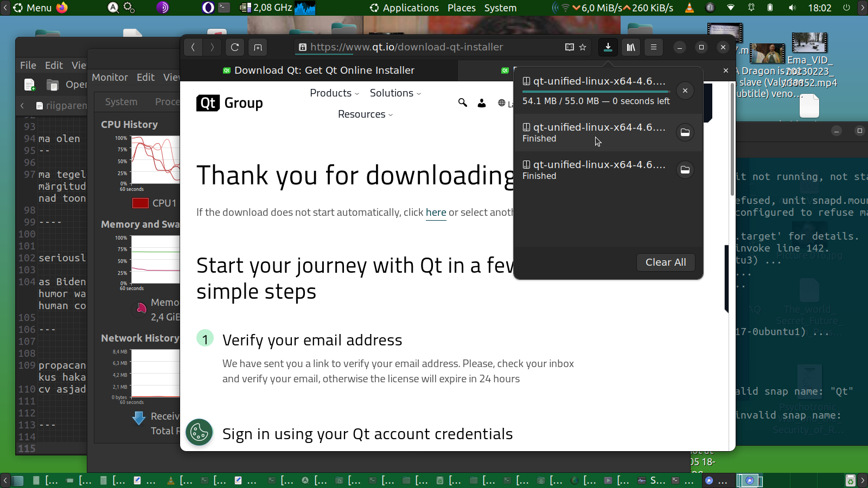Reload the Qt download page
Image resolution: width=868 pixels, height=488 pixels.
pos(235,47)
